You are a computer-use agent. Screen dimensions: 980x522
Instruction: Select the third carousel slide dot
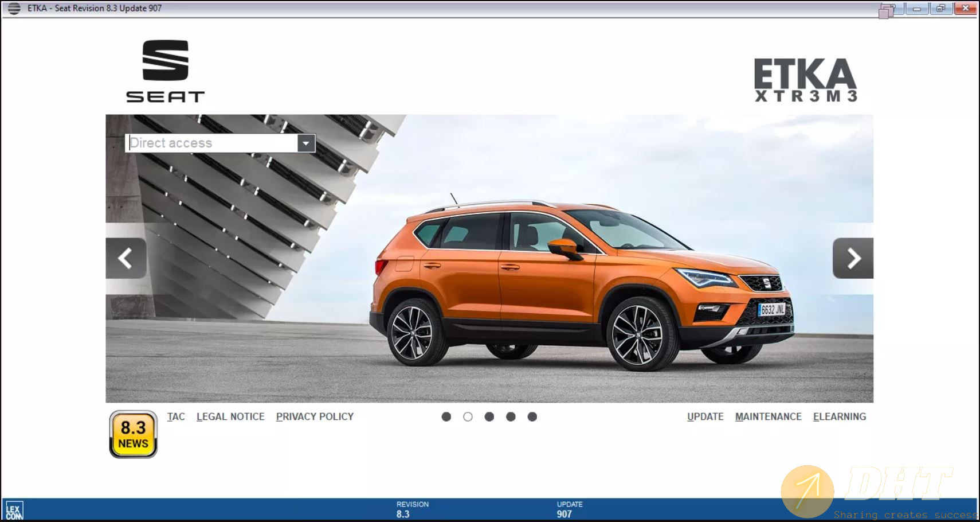coord(489,417)
